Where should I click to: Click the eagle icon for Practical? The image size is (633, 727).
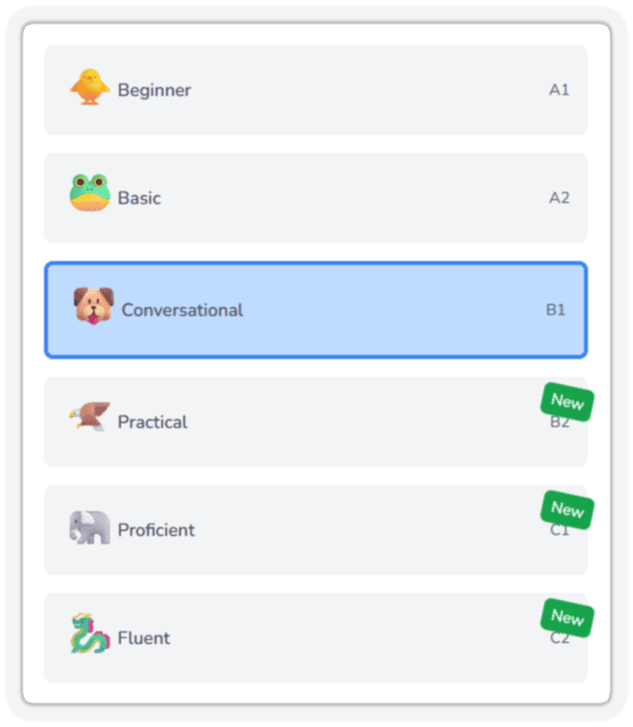tap(90, 416)
